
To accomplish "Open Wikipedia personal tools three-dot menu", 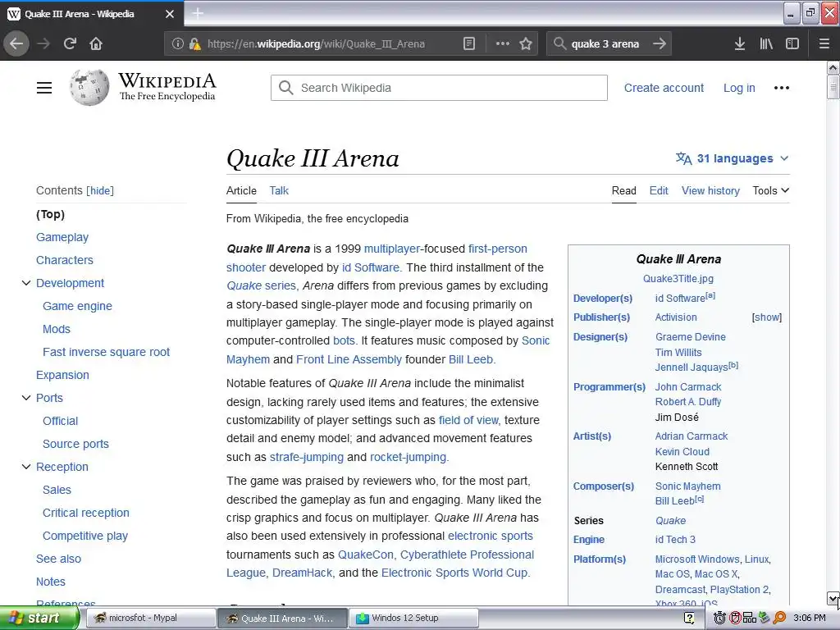I will coord(782,88).
